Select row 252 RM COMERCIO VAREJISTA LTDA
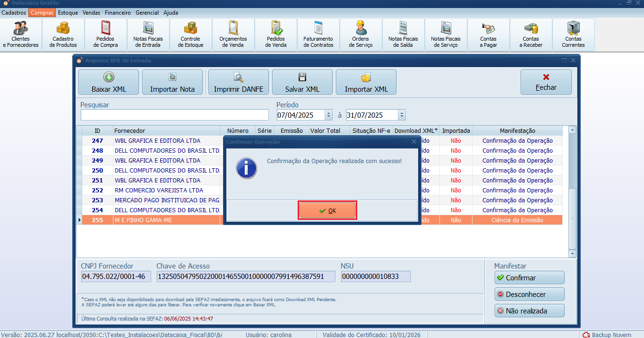The image size is (644, 338). click(159, 191)
